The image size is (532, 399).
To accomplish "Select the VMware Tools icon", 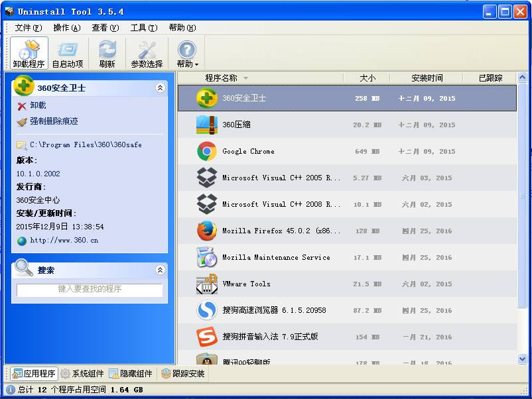I will click(x=206, y=284).
